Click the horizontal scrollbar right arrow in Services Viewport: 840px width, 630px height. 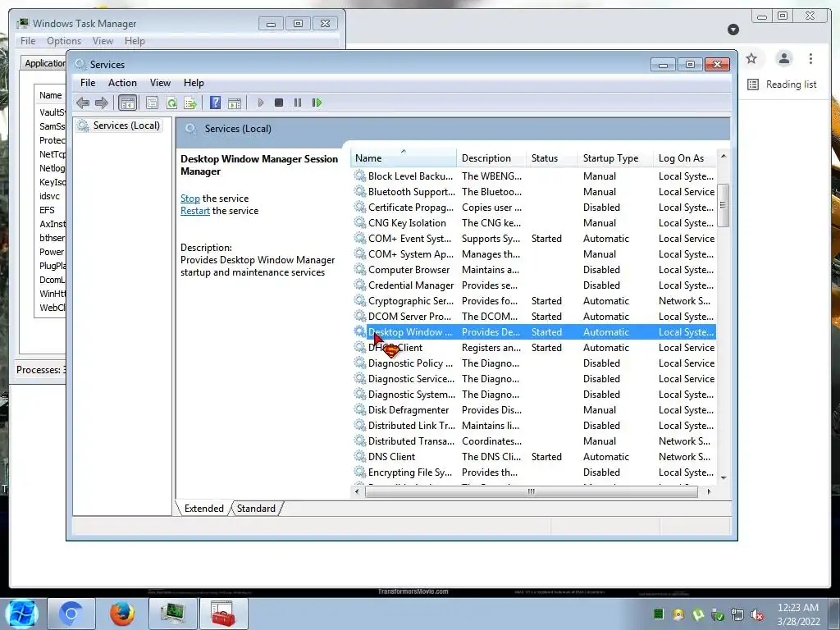pyautogui.click(x=709, y=491)
